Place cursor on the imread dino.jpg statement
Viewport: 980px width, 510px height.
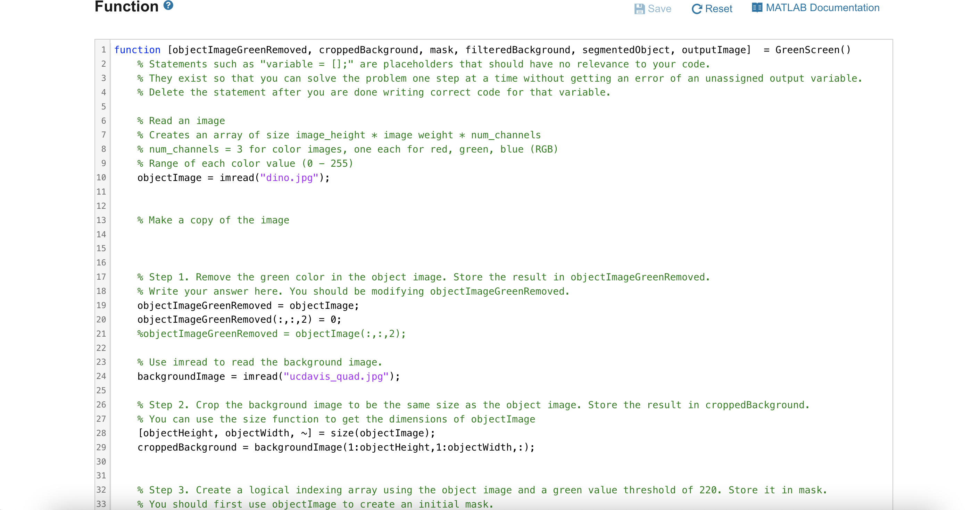point(233,178)
